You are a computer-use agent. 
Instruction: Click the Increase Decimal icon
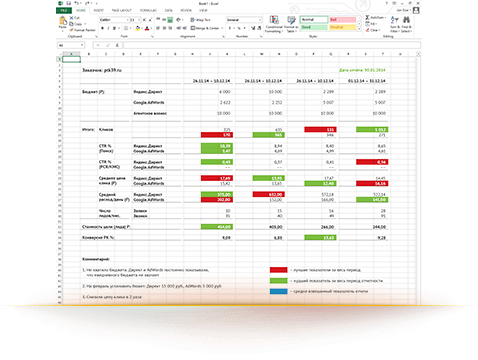[x=253, y=28]
